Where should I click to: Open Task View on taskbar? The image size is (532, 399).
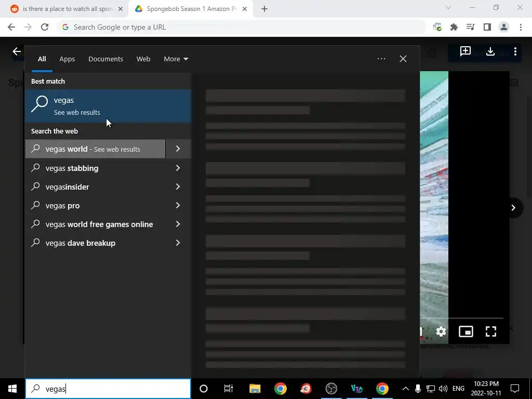229,389
